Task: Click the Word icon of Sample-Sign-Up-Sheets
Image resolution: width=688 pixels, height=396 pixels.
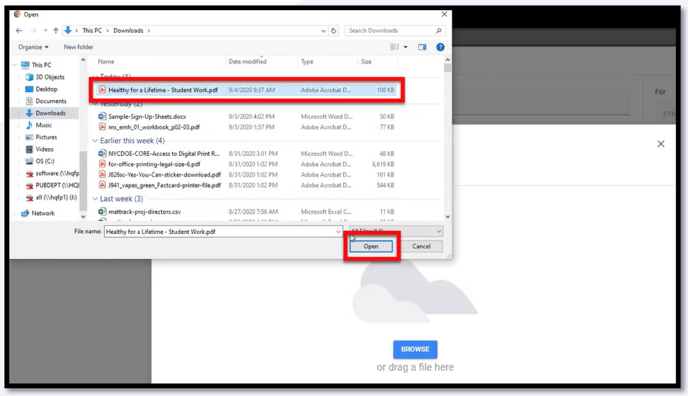Action: coord(102,117)
